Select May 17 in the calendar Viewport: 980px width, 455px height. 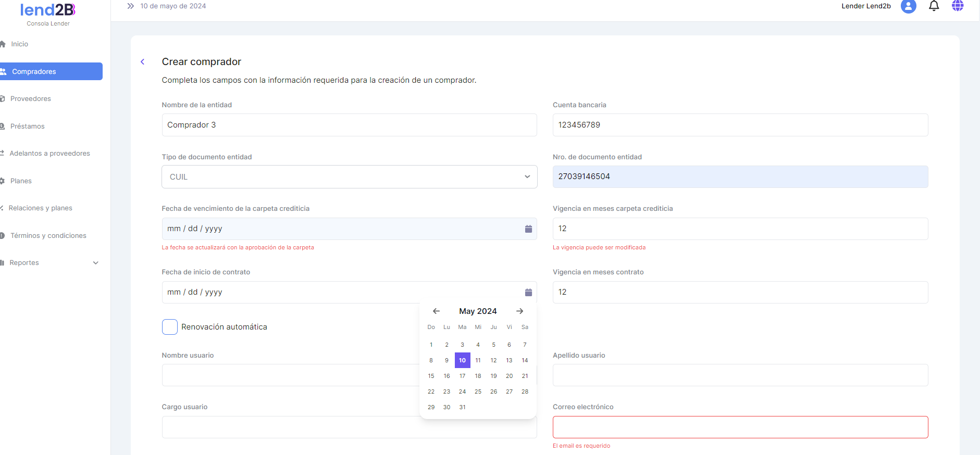tap(462, 376)
